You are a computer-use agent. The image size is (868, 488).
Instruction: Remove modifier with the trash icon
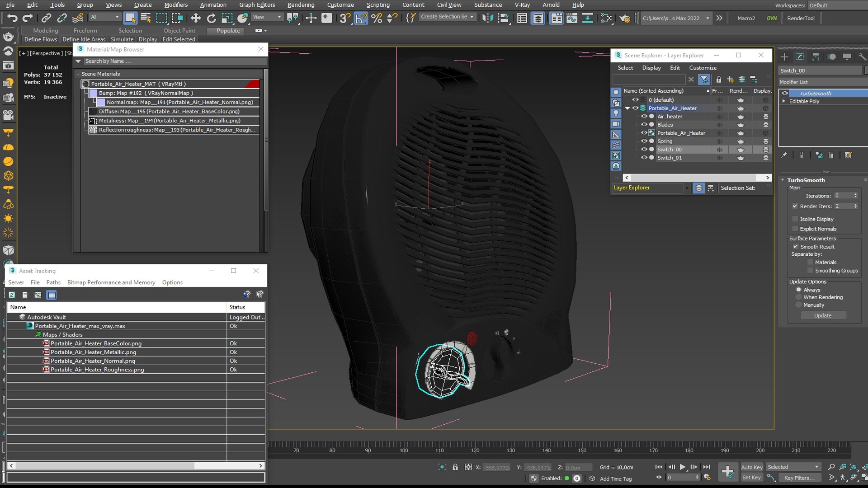[831, 155]
